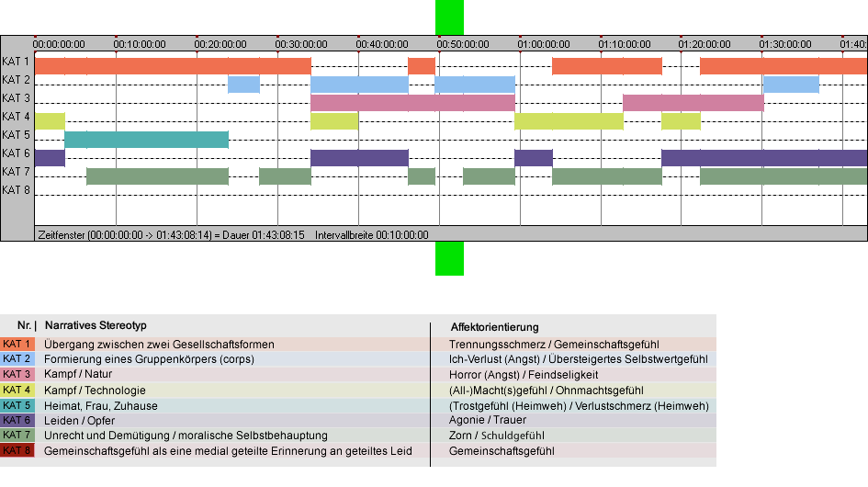Select the KAT 4 yellow legend swatch

(17, 390)
